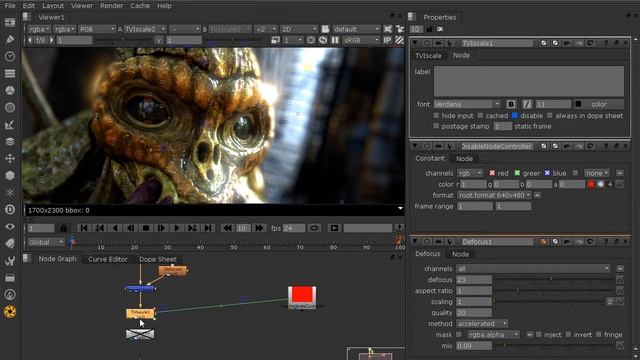Click the region of interest icon
Viewport: 640px width, 360px height.
click(x=311, y=40)
